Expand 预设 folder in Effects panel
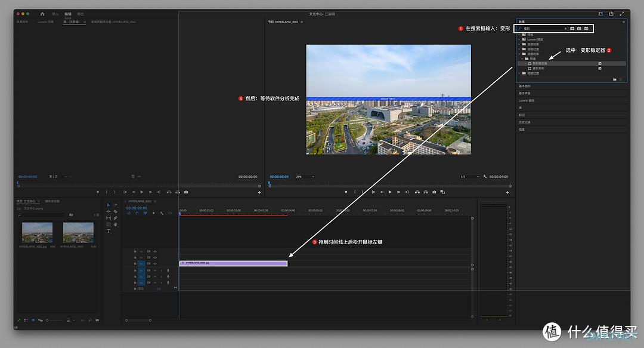 coord(519,35)
